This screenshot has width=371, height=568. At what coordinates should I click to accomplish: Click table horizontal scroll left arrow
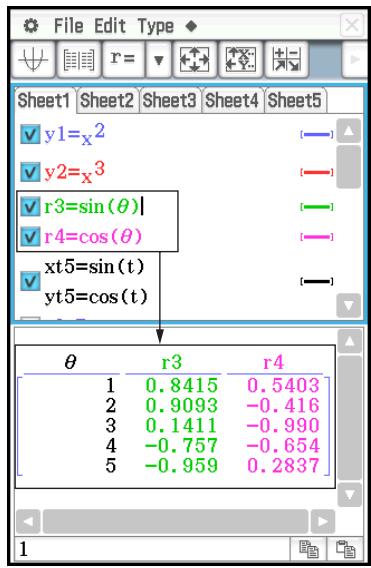[x=28, y=521]
